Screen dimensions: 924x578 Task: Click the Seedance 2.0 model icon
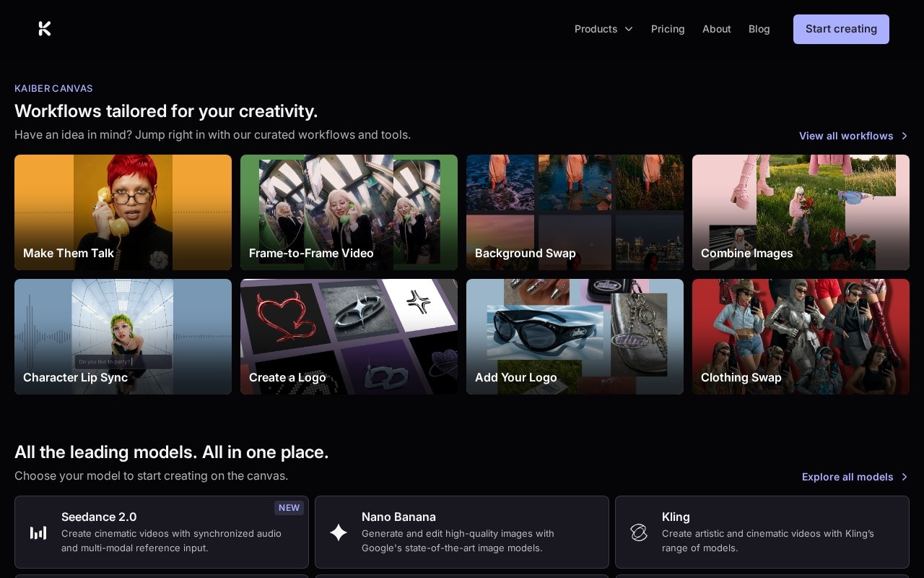tap(38, 532)
